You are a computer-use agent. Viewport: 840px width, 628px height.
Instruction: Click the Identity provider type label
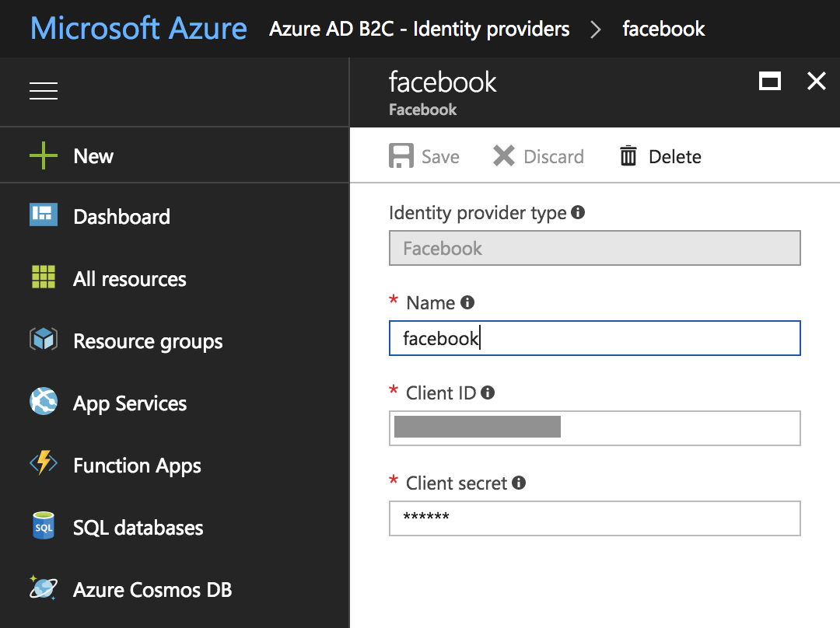[x=478, y=213]
